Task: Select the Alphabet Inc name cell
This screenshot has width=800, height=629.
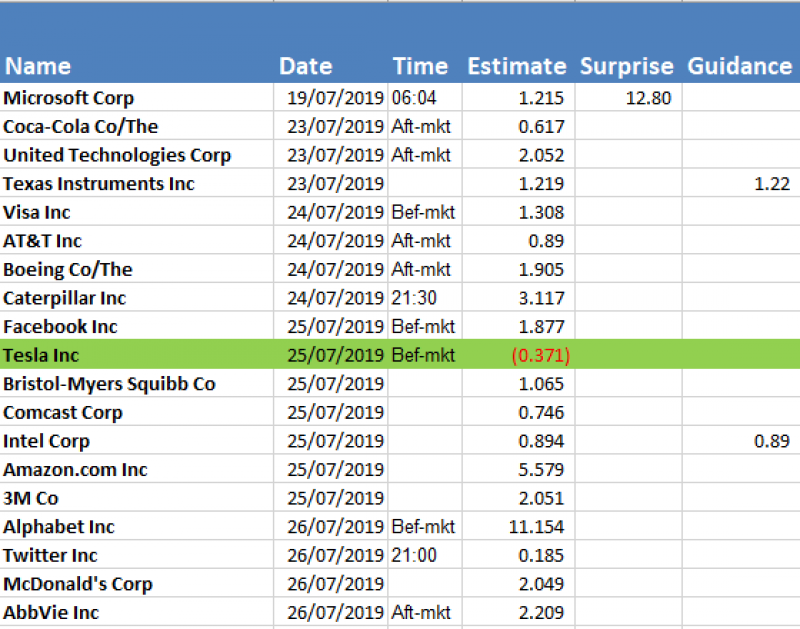Action: (x=136, y=526)
